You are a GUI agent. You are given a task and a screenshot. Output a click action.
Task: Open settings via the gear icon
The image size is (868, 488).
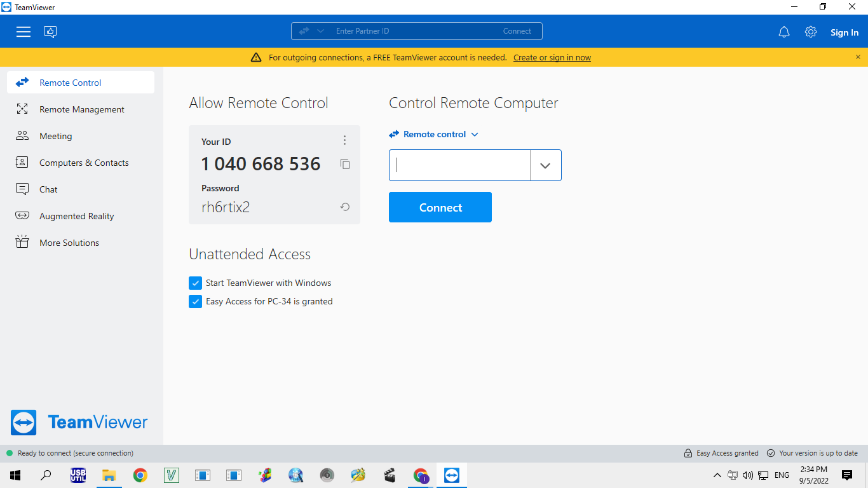click(x=811, y=32)
